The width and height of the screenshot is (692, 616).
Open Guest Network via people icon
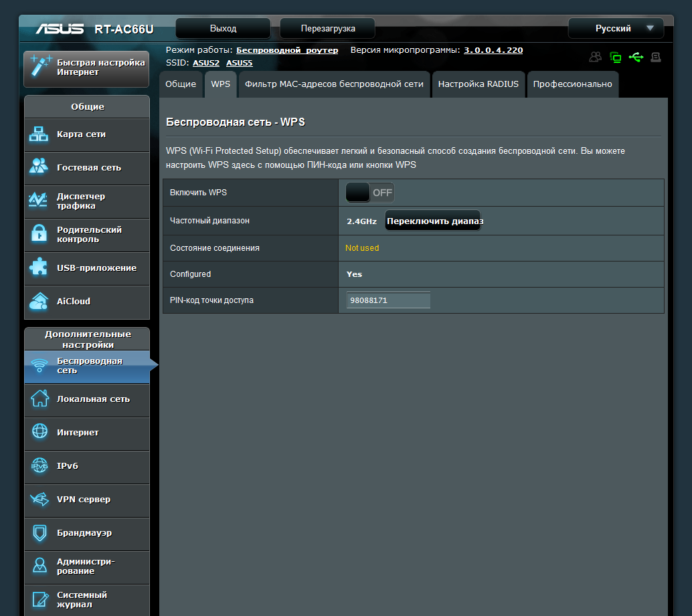click(x=38, y=167)
